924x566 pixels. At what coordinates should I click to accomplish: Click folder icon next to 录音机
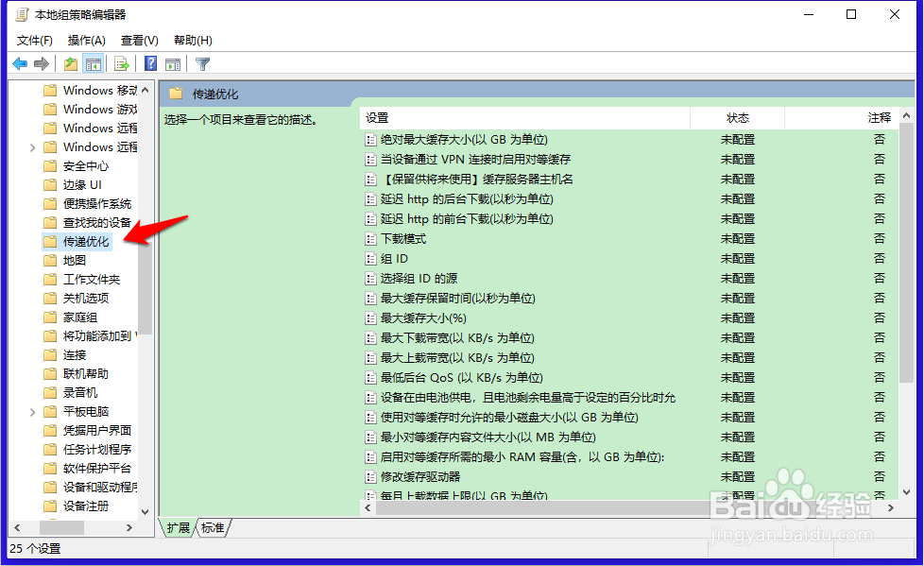click(51, 392)
